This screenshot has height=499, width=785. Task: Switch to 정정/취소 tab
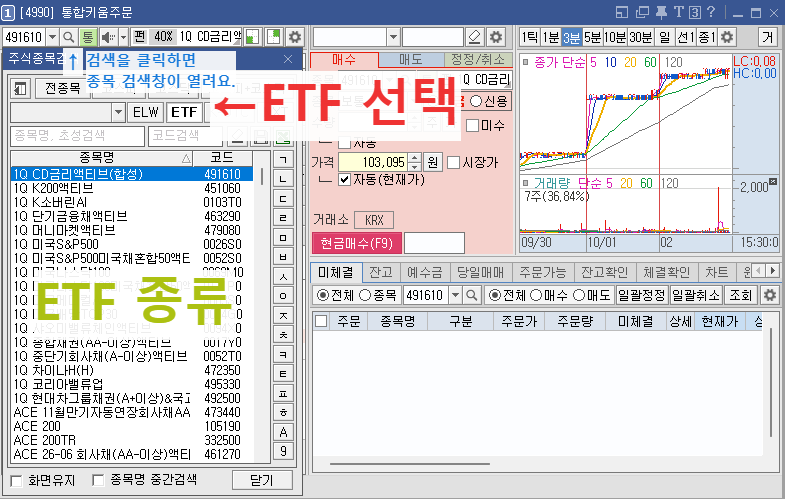click(x=478, y=60)
